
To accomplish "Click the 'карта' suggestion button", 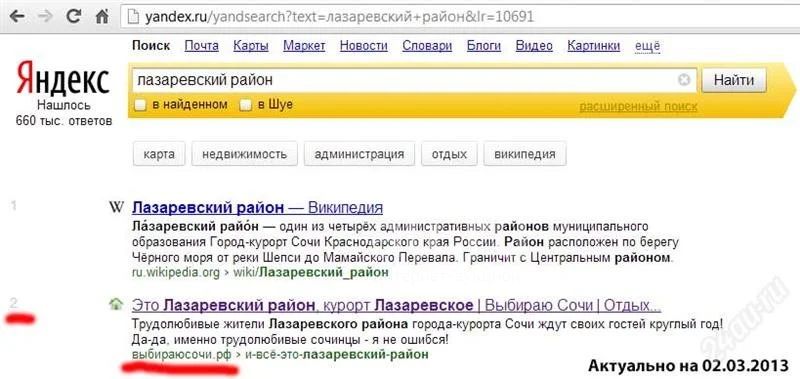I will [159, 154].
